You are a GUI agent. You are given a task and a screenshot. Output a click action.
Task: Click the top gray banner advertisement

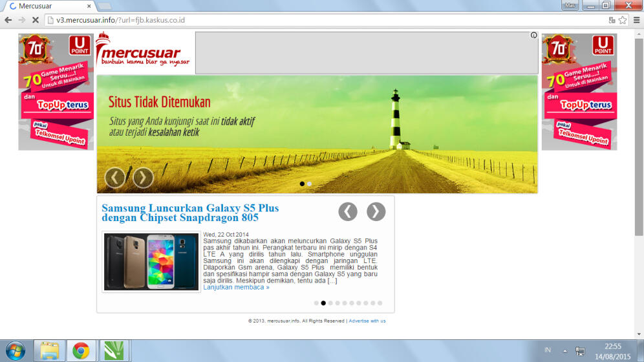click(367, 53)
